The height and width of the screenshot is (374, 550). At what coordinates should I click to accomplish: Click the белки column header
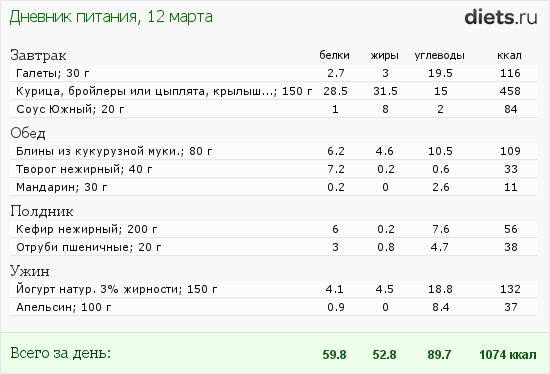click(334, 55)
